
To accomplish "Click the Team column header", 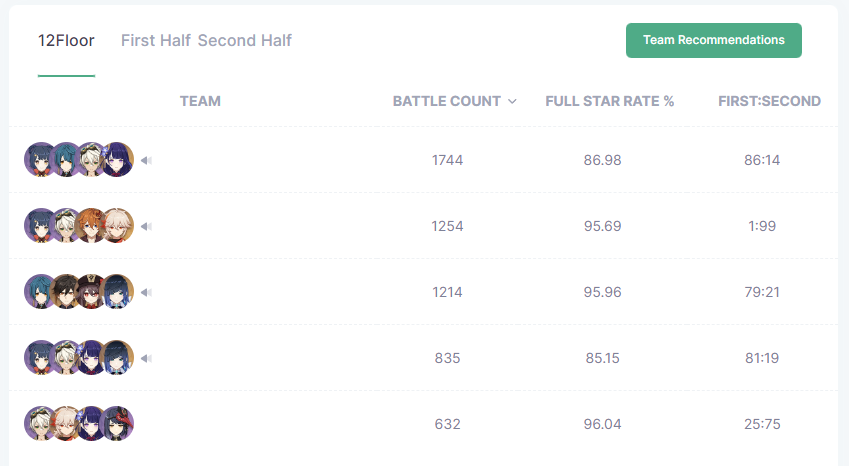I will click(200, 101).
